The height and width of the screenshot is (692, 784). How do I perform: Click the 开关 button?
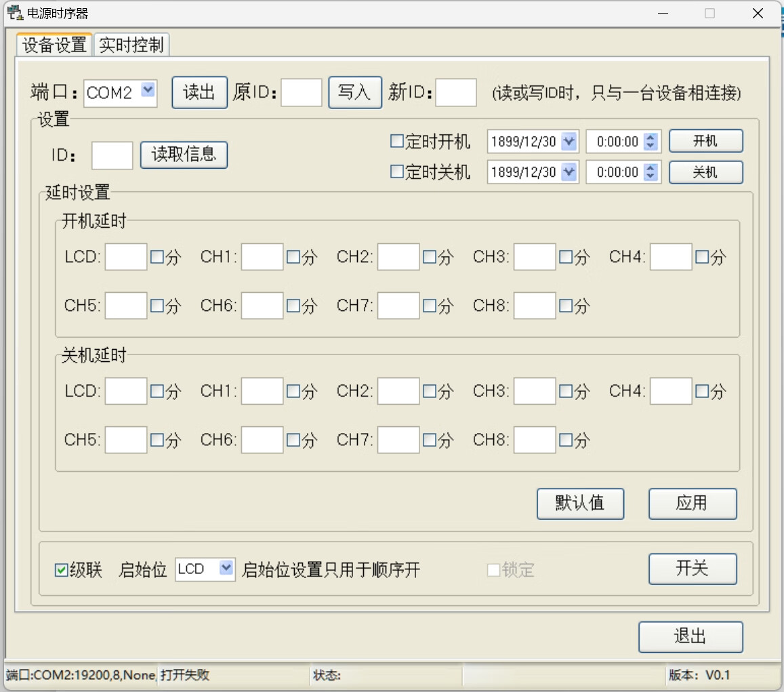[692, 569]
